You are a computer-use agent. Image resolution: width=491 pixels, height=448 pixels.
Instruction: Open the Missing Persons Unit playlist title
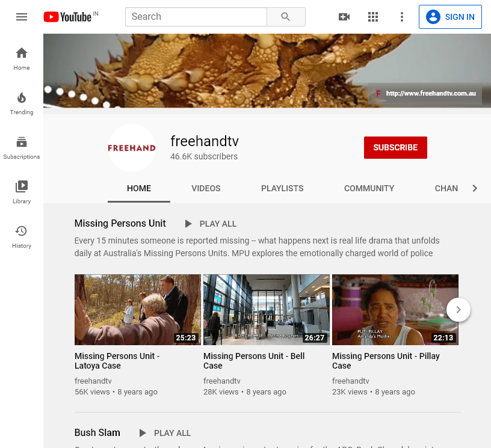pos(120,223)
